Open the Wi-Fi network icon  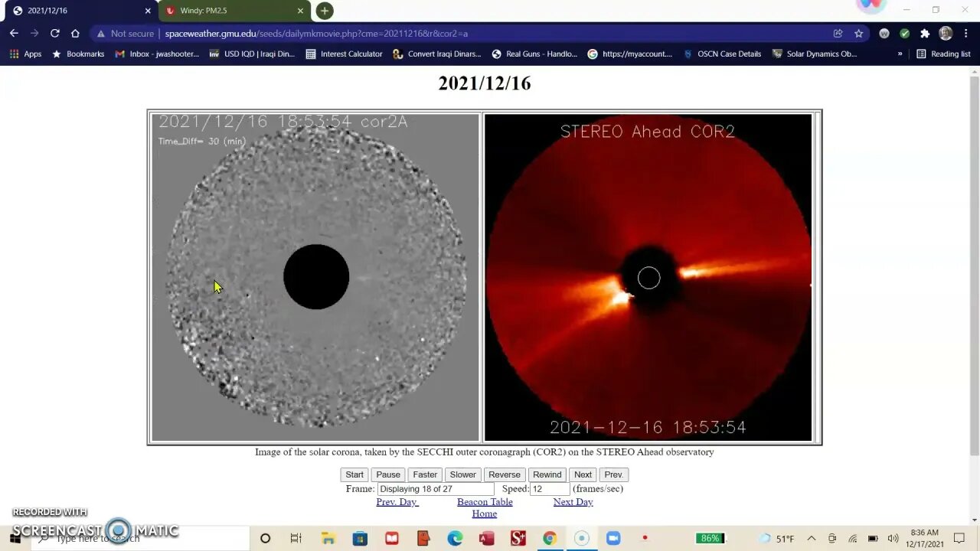tap(853, 539)
